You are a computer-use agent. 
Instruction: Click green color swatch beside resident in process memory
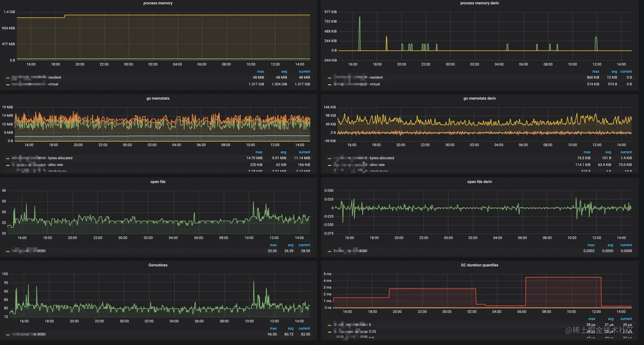[x=8, y=78]
